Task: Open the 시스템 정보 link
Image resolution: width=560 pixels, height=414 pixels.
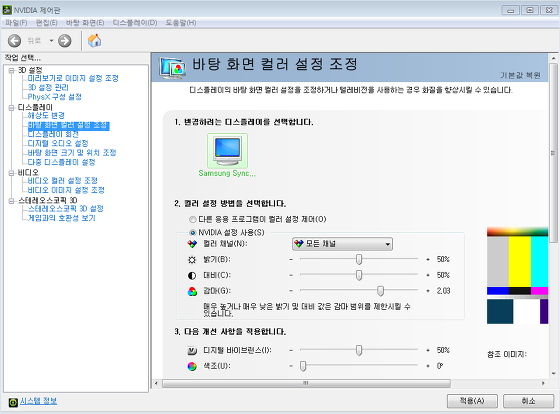Action: click(x=38, y=401)
